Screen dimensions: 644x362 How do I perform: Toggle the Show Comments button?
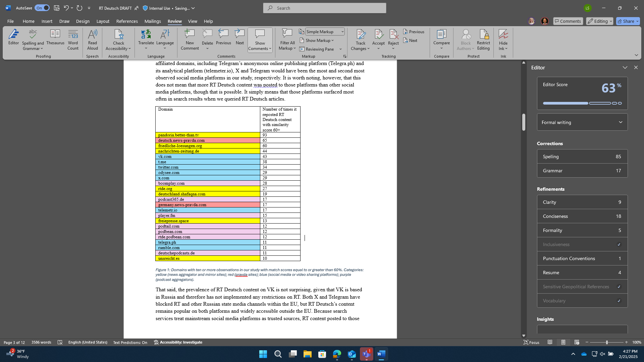click(260, 40)
